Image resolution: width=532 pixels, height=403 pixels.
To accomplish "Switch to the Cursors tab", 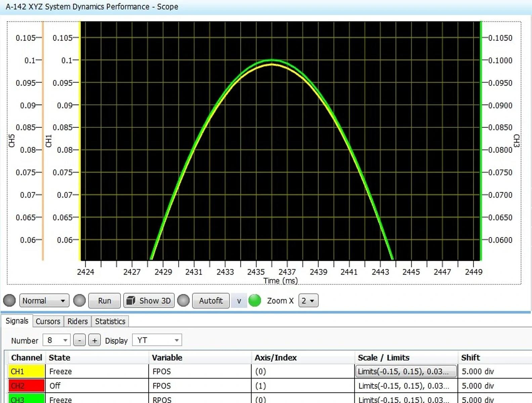I will coord(48,321).
